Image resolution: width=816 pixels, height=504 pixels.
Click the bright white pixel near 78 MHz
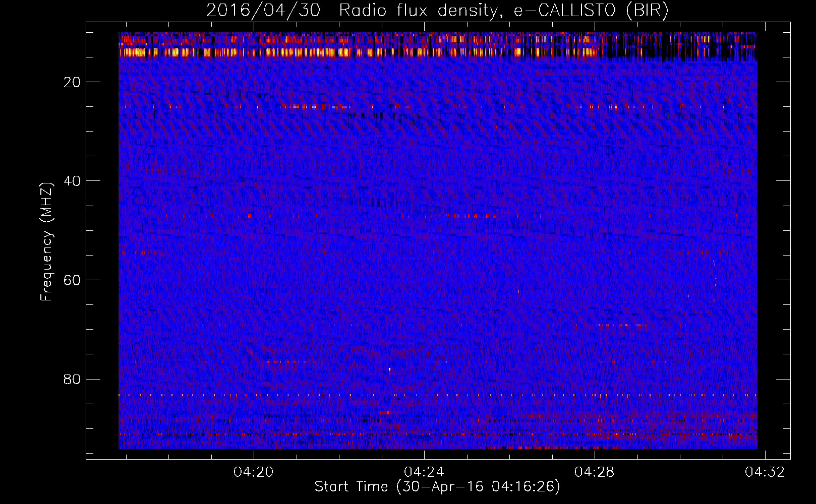[389, 369]
